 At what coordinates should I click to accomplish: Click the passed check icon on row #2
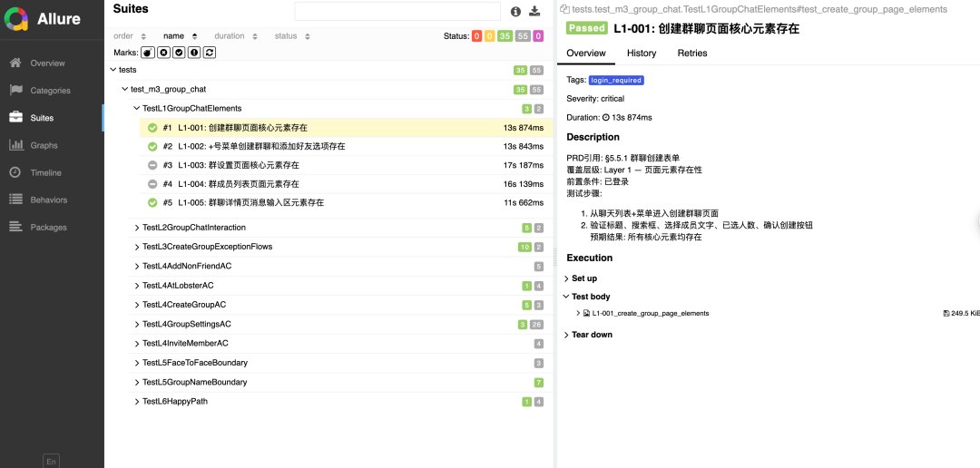(x=152, y=147)
